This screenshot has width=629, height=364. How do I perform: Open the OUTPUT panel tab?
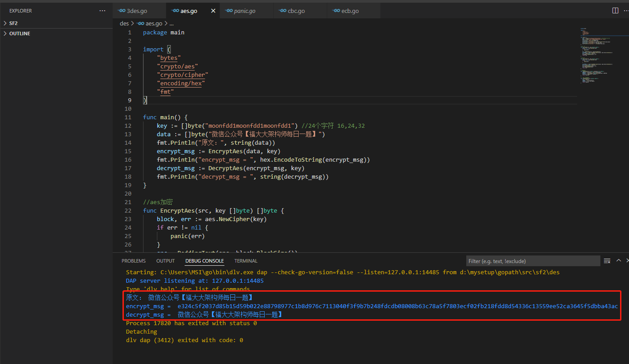point(165,261)
